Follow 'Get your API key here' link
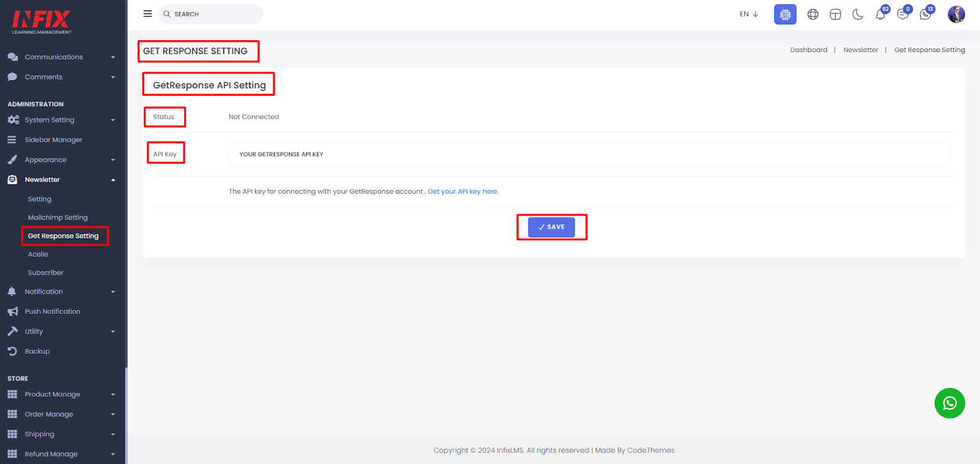 coord(462,191)
